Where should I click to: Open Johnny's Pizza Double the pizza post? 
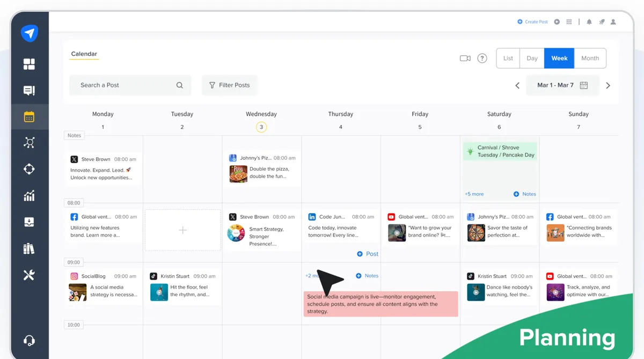(262, 168)
